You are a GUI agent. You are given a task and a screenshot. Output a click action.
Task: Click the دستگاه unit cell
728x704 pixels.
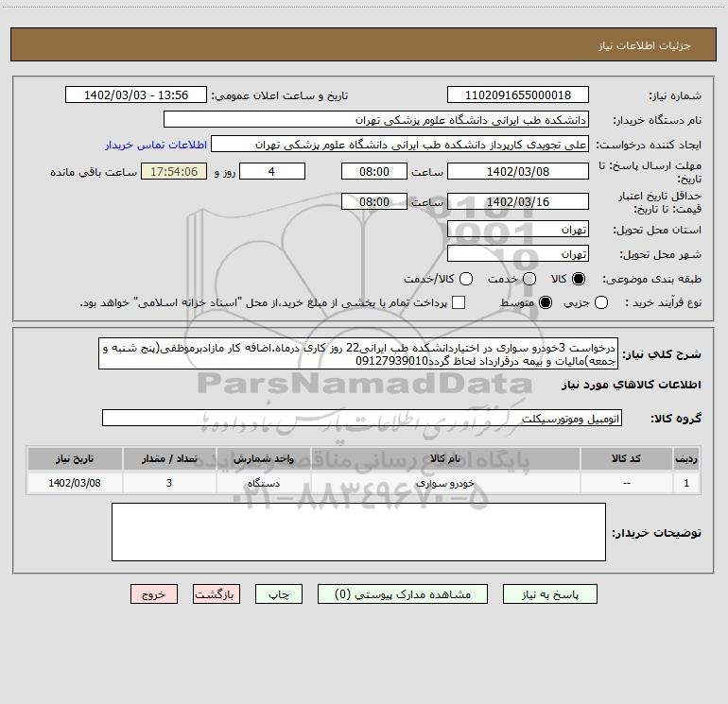coord(263,483)
